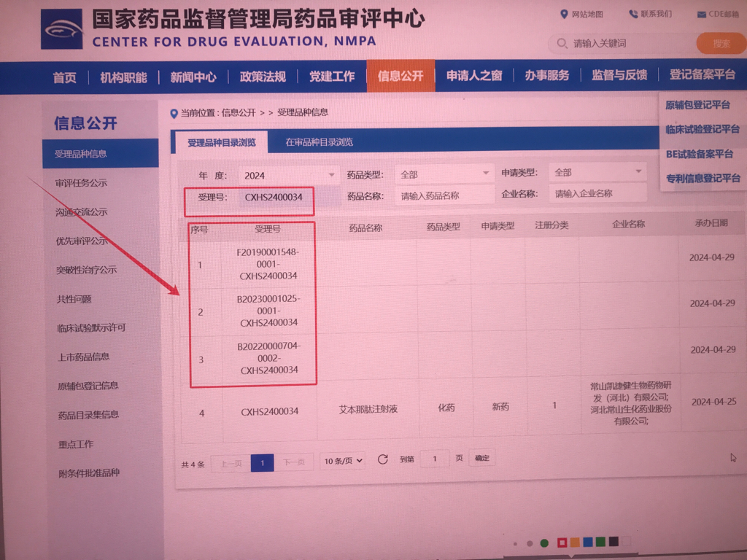The height and width of the screenshot is (560, 747).
Task: Expand the 药品类型 dropdown
Action: (444, 174)
